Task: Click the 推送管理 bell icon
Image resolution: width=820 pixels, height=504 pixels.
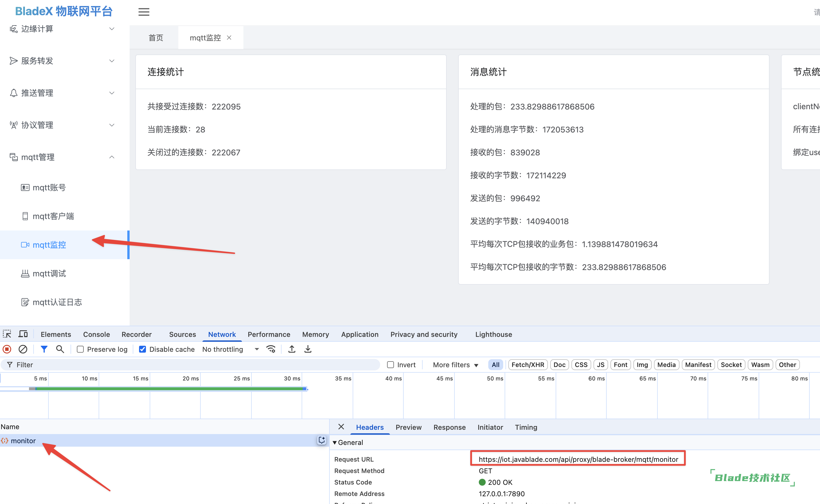Action: pyautogui.click(x=14, y=93)
